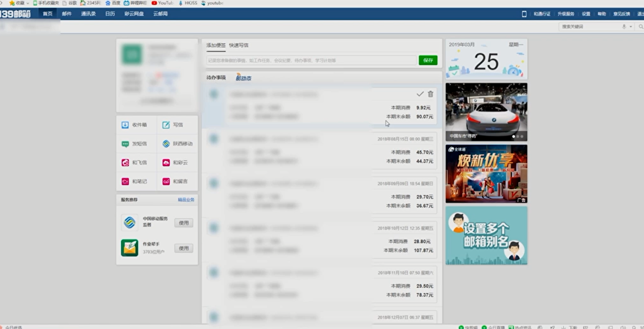Viewport: 644px width, 329px height.
Task: Open the 和飞信 icon
Action: tap(125, 162)
